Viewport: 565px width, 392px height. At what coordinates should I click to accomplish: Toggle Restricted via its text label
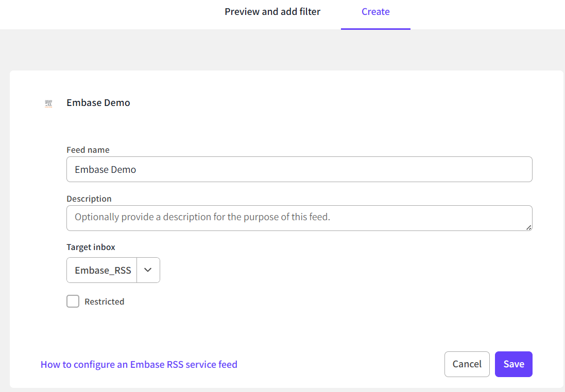point(104,302)
